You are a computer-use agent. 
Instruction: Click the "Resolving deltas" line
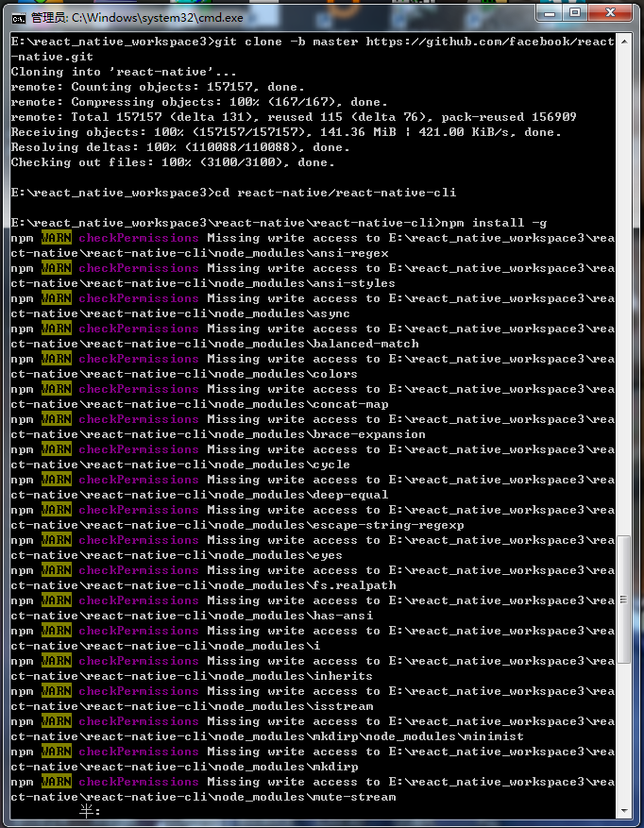(180, 147)
